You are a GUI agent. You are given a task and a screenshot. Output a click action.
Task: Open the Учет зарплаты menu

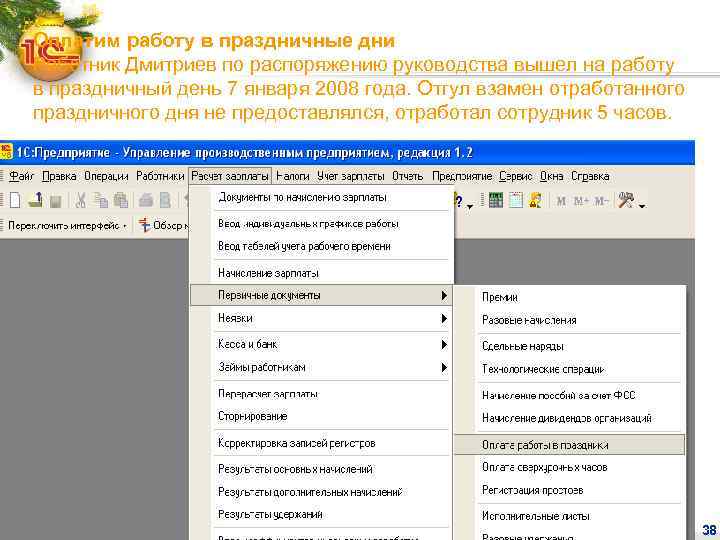(x=351, y=176)
